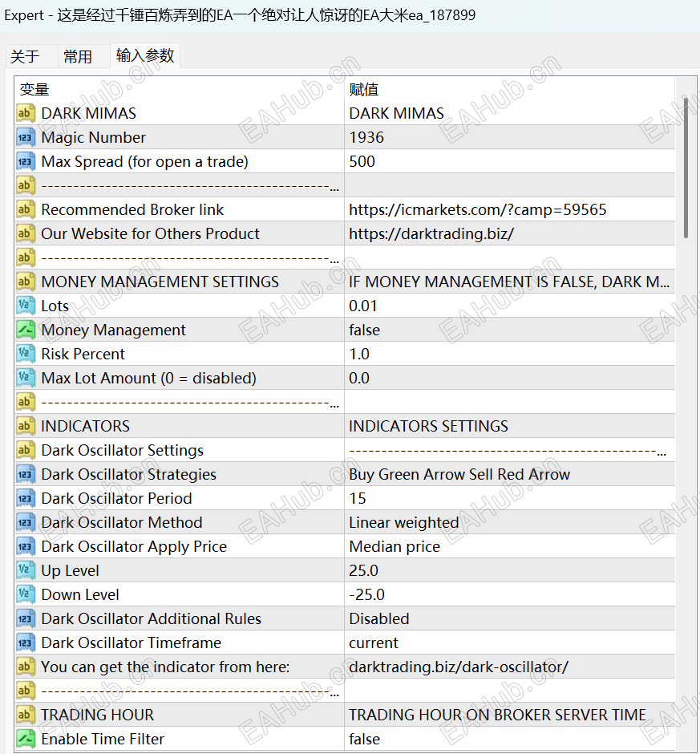This screenshot has width=700, height=754.
Task: Select the Median price value
Action: click(x=395, y=546)
